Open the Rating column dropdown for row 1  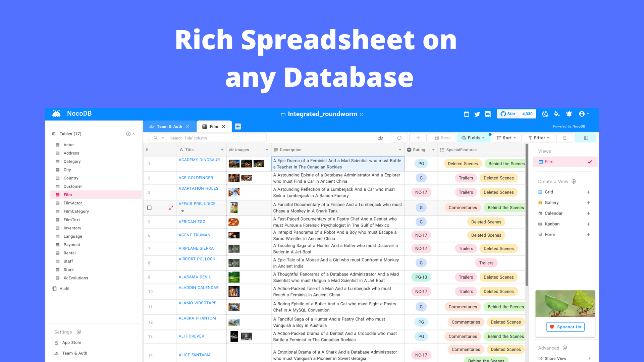(421, 164)
